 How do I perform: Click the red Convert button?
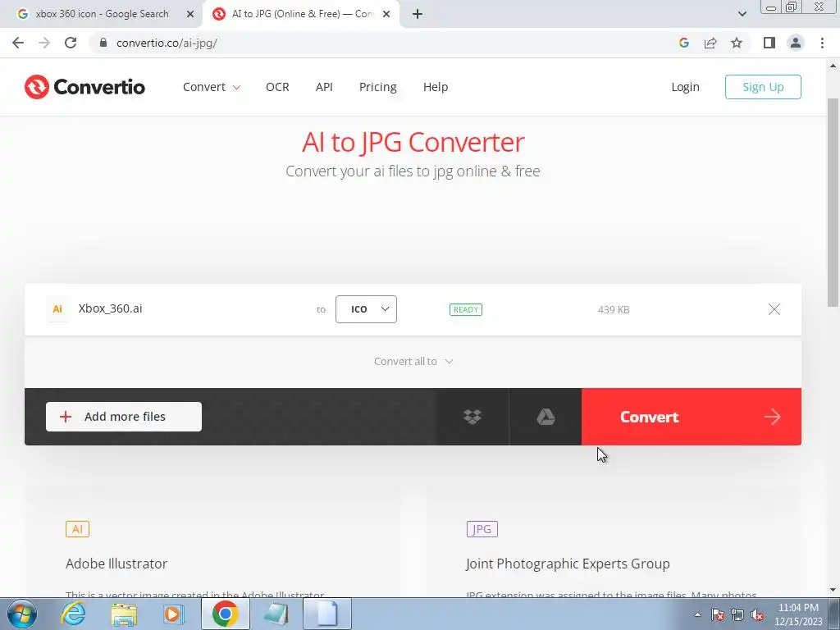click(691, 417)
